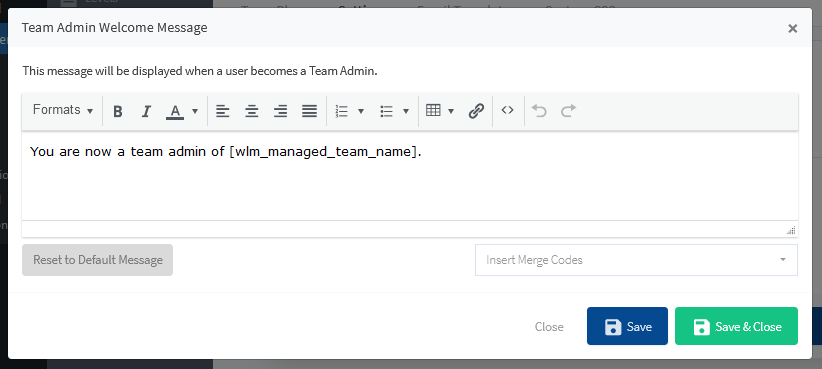Insert a bullet list
822x369 pixels.
[x=387, y=111]
